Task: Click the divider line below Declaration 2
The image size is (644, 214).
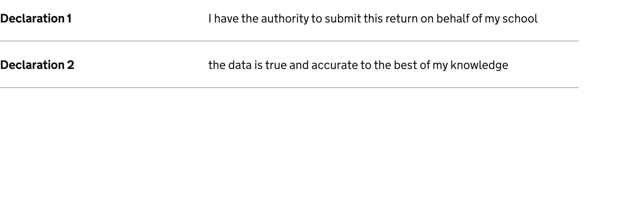Action: [289, 88]
